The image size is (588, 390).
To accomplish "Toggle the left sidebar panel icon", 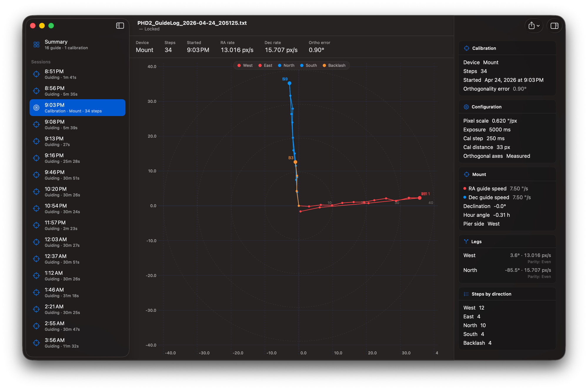I will pos(120,26).
